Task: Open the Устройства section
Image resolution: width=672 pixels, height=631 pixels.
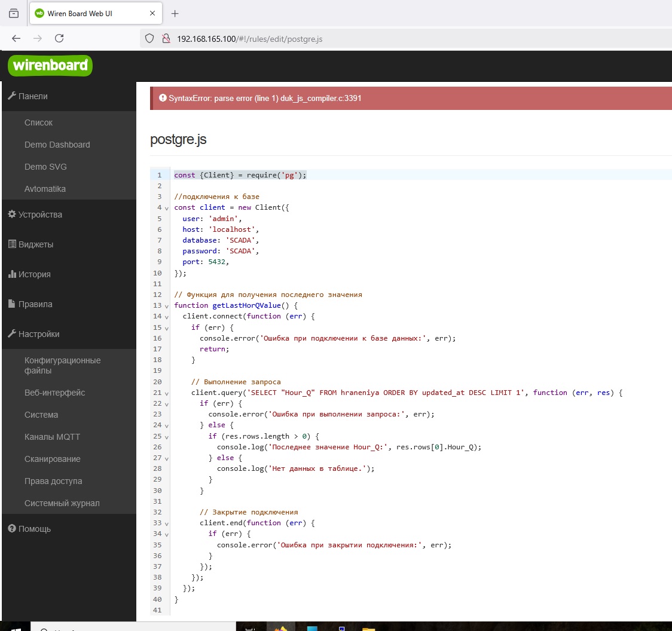Action: (40, 215)
